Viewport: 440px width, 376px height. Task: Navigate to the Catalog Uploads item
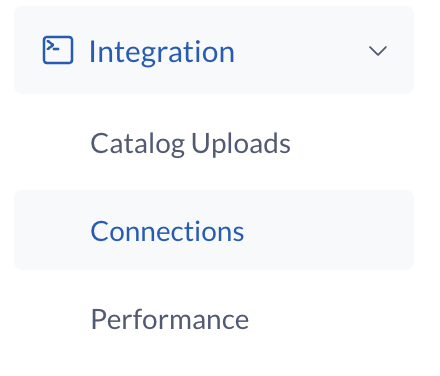pos(190,143)
